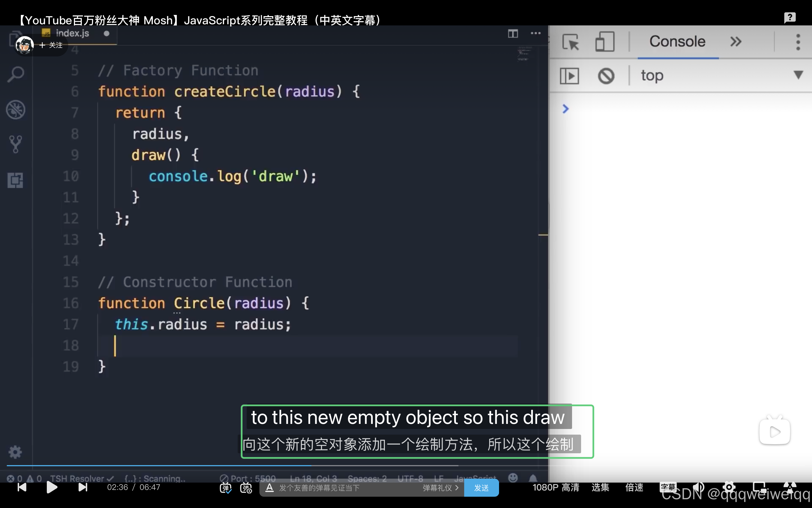
Task: Click the createCircle function name
Action: [x=225, y=91]
